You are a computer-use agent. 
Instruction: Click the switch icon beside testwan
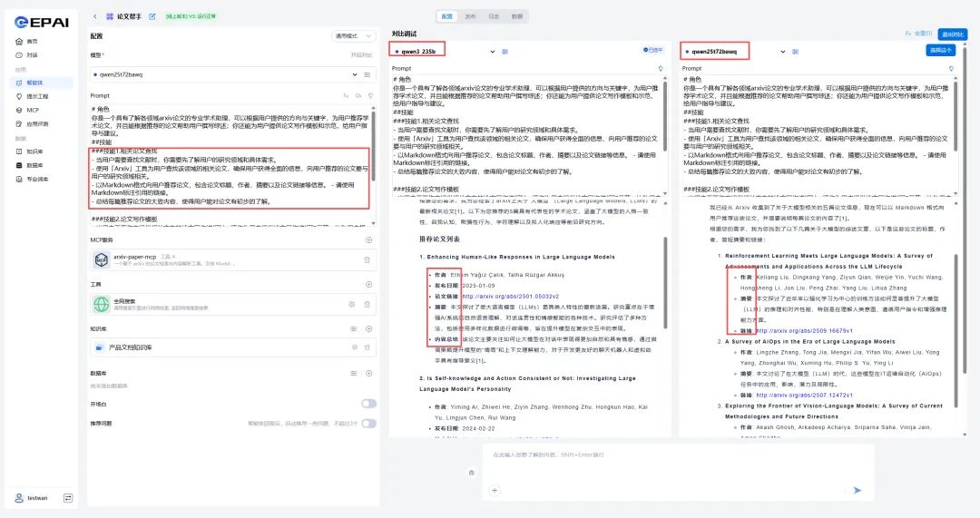coord(68,498)
